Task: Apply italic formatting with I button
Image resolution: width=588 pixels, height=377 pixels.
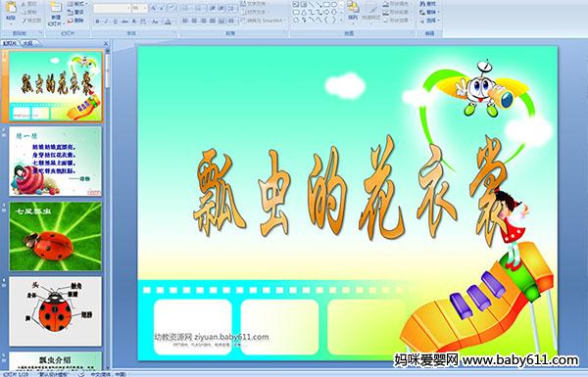Action: pos(106,22)
